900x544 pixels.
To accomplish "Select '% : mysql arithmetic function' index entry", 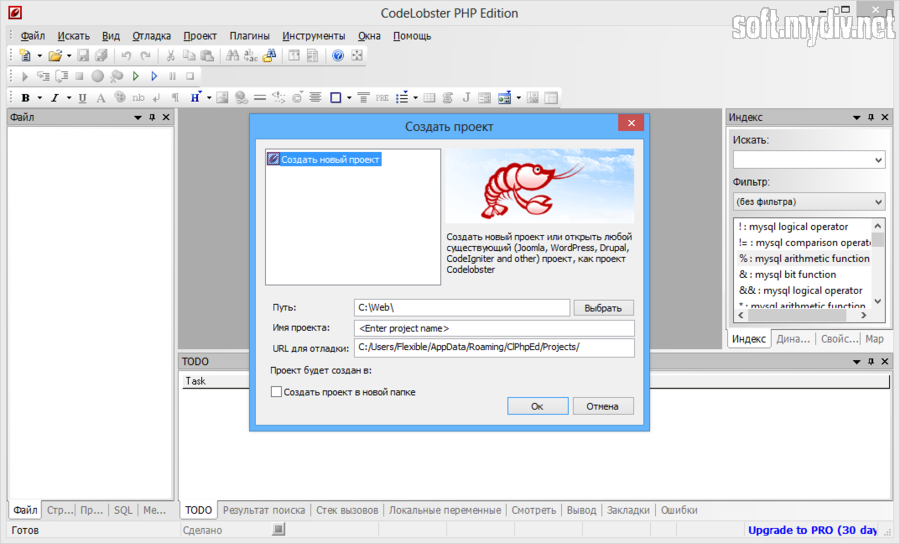I will click(804, 259).
